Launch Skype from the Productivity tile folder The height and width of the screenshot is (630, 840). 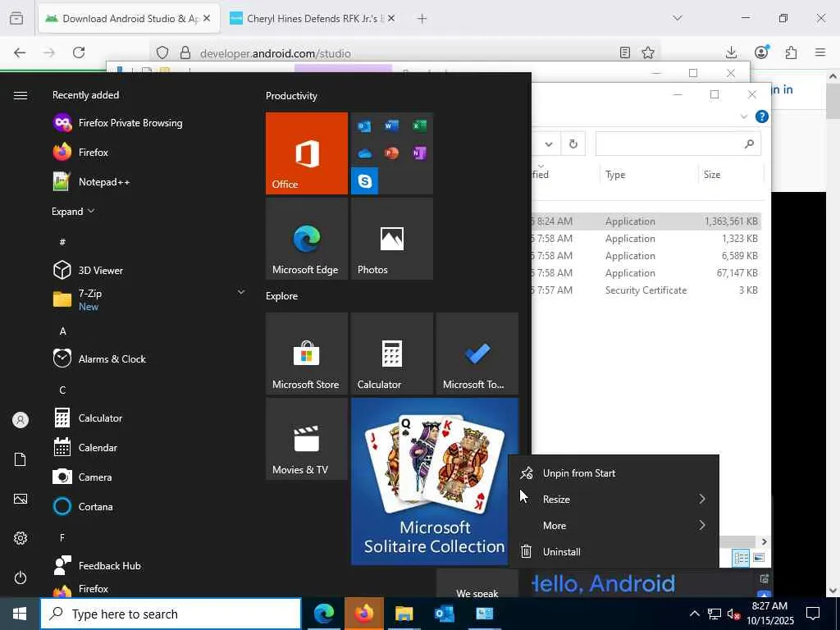(x=365, y=180)
